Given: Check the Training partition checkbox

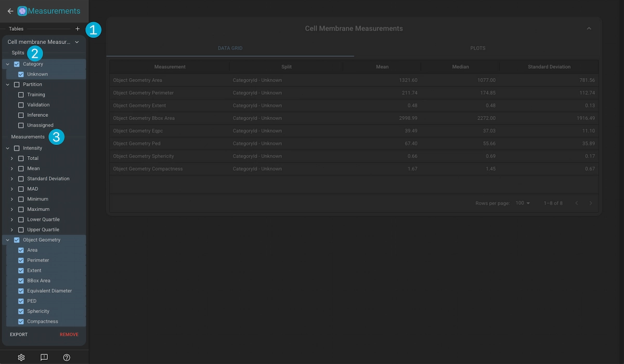Looking at the screenshot, I should coord(21,95).
